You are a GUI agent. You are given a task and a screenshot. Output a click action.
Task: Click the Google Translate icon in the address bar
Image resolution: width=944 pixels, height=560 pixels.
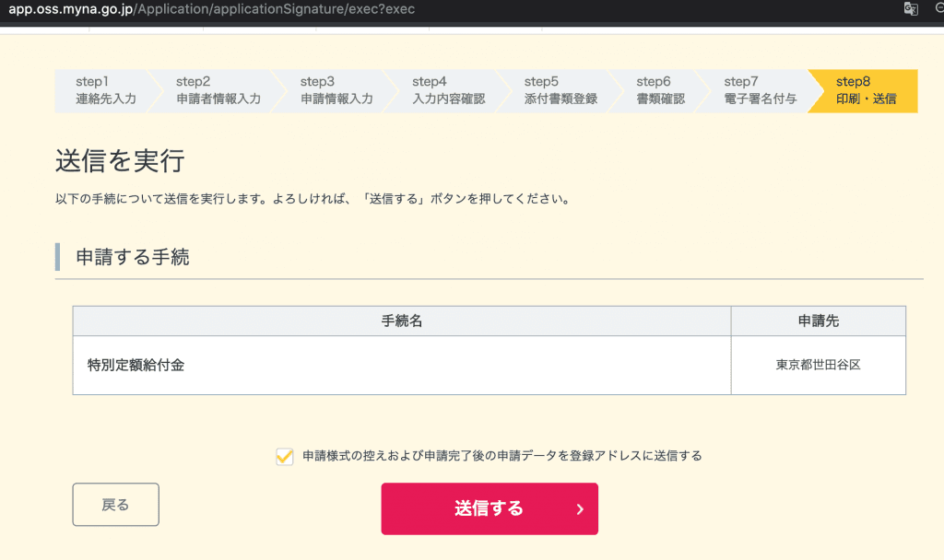pyautogui.click(x=911, y=9)
